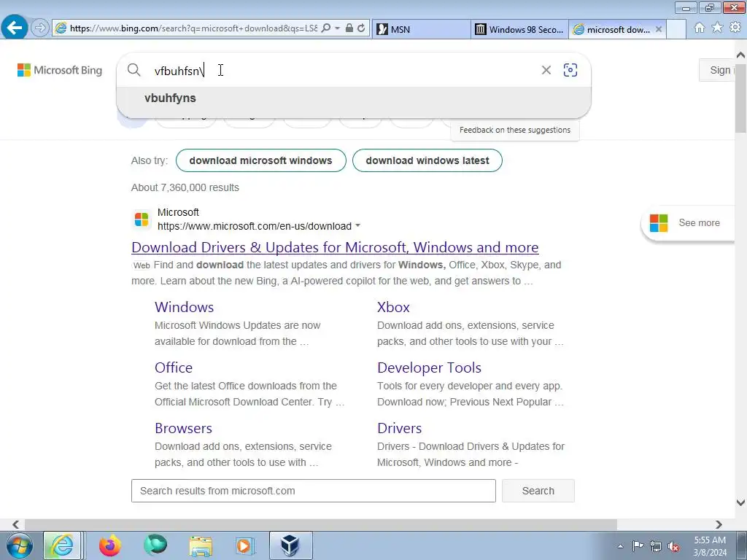Clear the search box with the X
The image size is (747, 560).
pyautogui.click(x=546, y=70)
